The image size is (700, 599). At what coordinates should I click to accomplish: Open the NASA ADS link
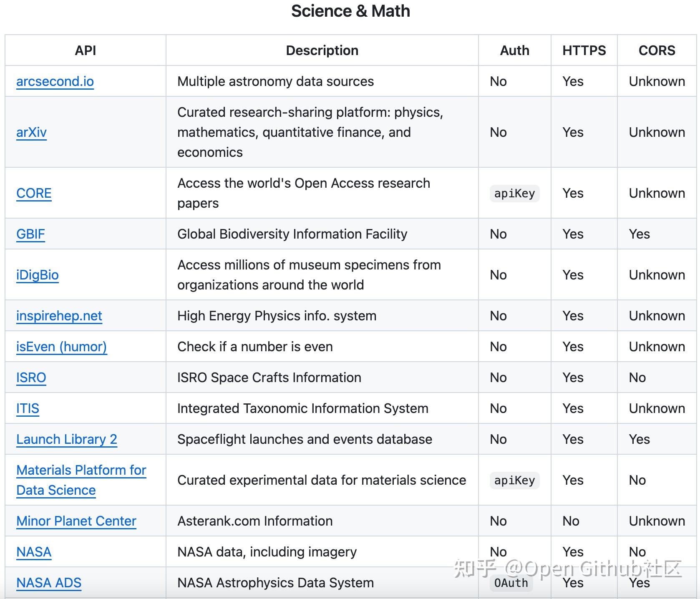(48, 583)
